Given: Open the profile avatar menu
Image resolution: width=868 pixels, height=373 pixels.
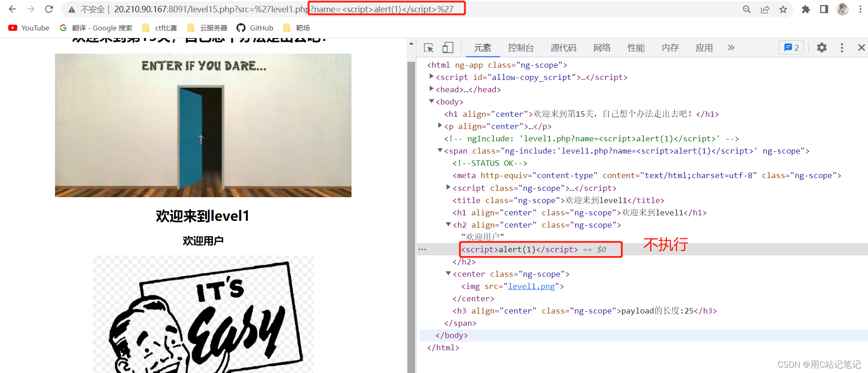Looking at the screenshot, I should [843, 9].
